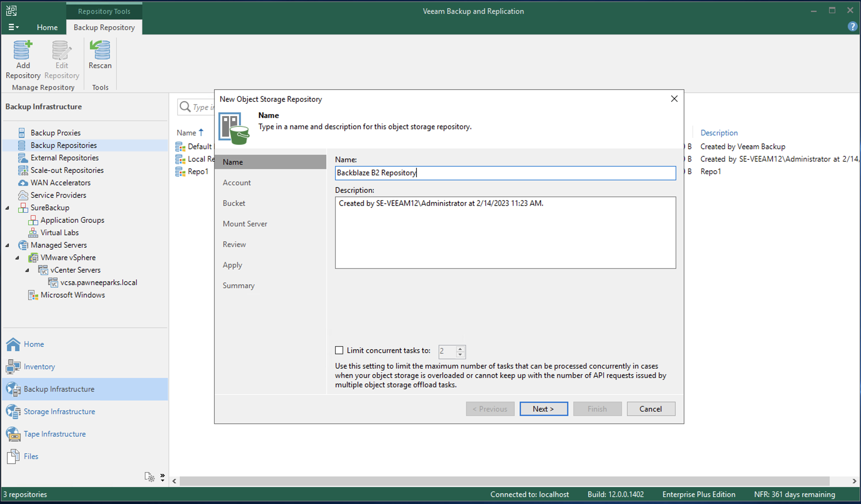The image size is (861, 504).
Task: Click the repository Name input field
Action: point(505,173)
